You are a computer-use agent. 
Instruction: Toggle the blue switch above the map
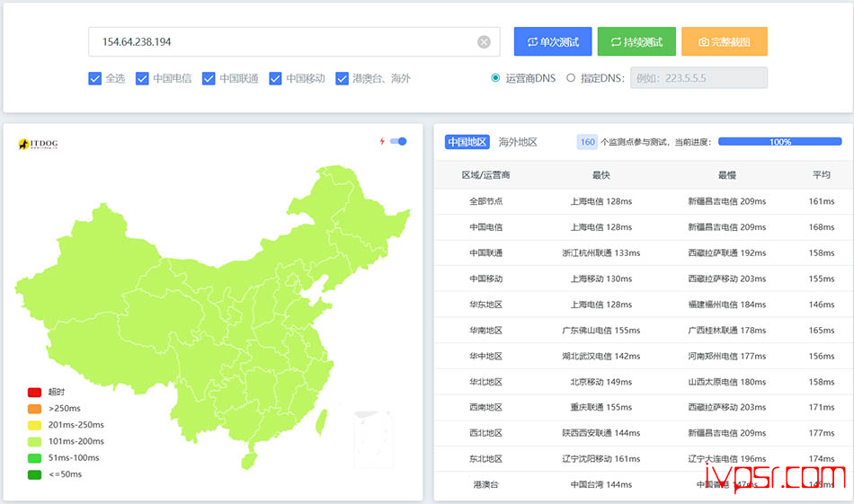coord(398,142)
